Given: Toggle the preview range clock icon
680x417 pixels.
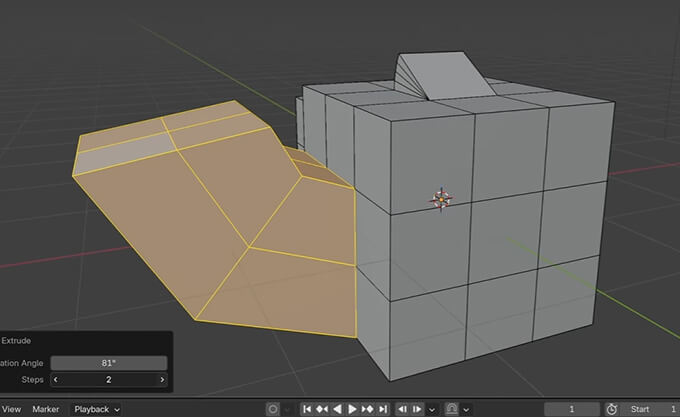Looking at the screenshot, I should click(611, 409).
